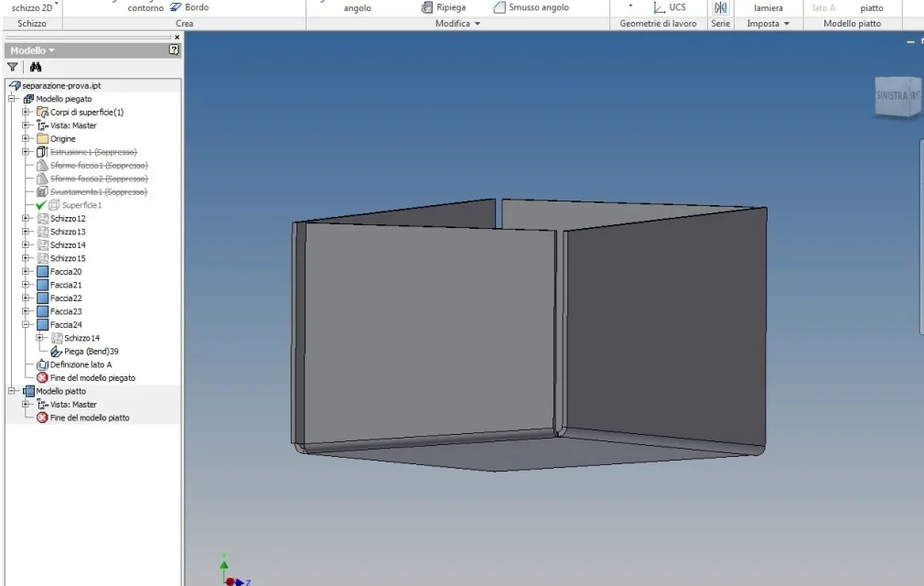Click the SINISTRA face of ViewCube
This screenshot has height=586, width=924.
coord(892,95)
